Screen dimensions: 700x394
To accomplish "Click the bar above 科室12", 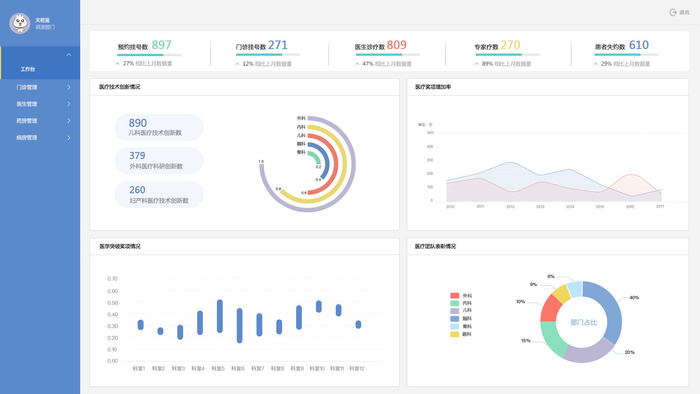I will coord(358,324).
